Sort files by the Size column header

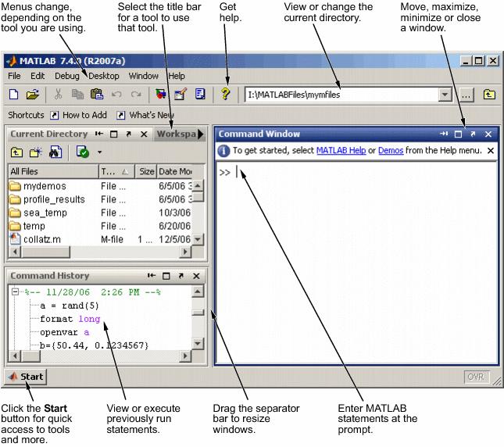pyautogui.click(x=146, y=172)
